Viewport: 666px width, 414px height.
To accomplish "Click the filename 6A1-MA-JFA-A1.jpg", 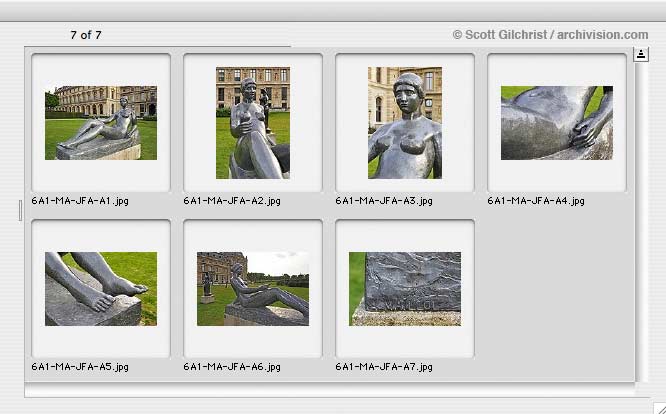I will [x=80, y=200].
